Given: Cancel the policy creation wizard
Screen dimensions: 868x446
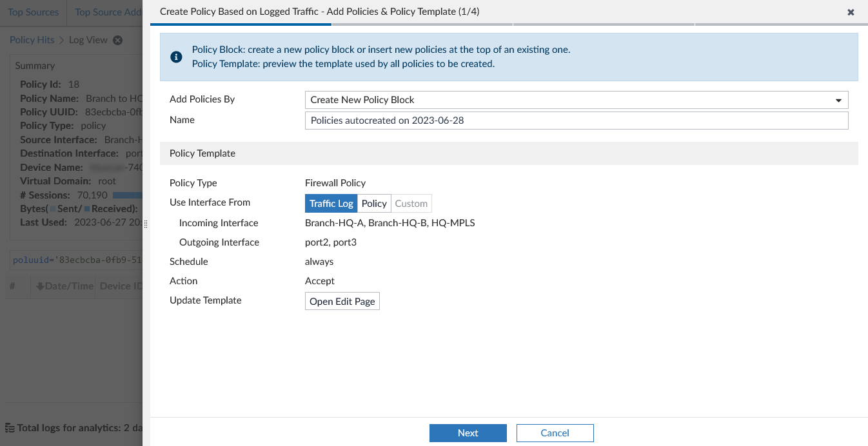Looking at the screenshot, I should coord(555,433).
